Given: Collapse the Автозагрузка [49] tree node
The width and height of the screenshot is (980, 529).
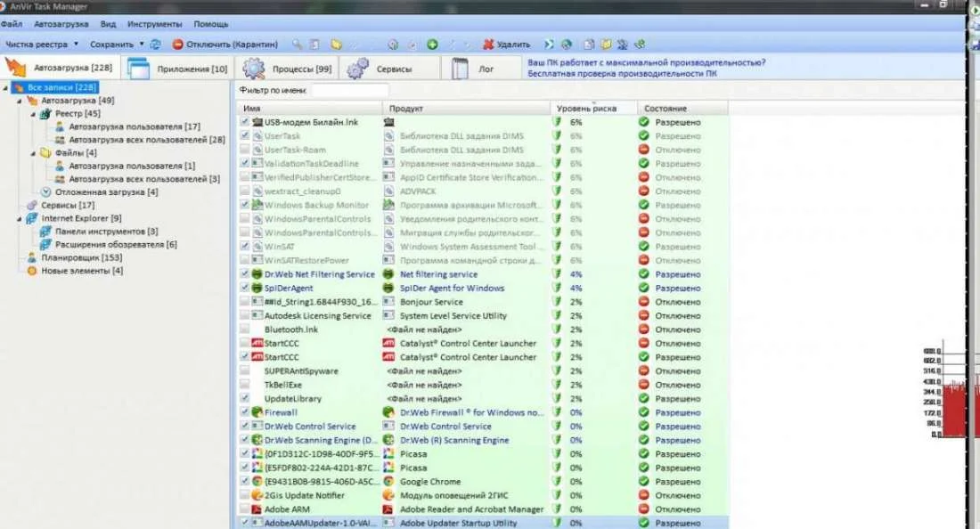Looking at the screenshot, I should click(20, 101).
